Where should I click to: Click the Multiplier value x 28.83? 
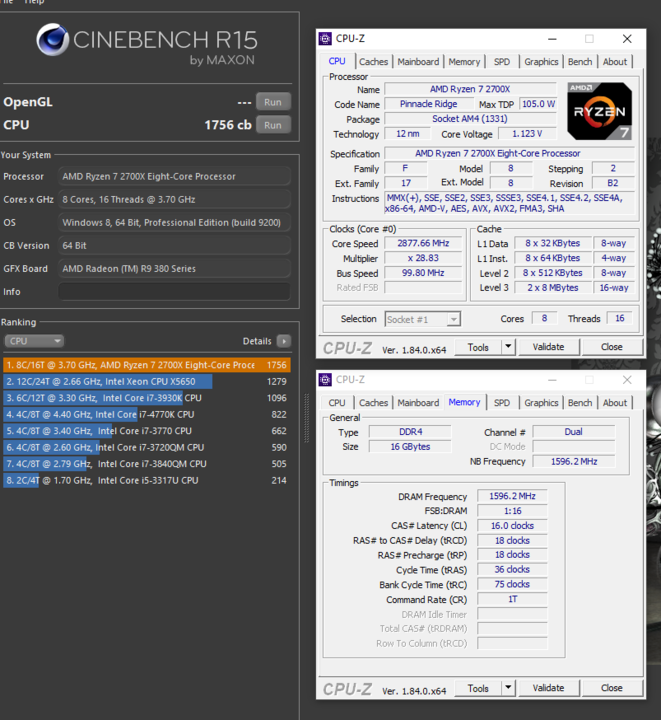point(423,258)
